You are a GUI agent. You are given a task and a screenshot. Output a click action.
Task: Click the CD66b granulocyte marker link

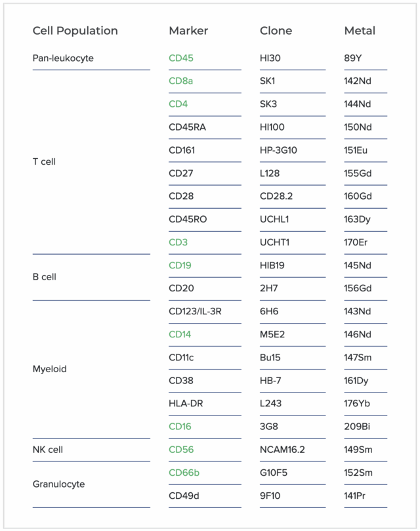(x=184, y=473)
